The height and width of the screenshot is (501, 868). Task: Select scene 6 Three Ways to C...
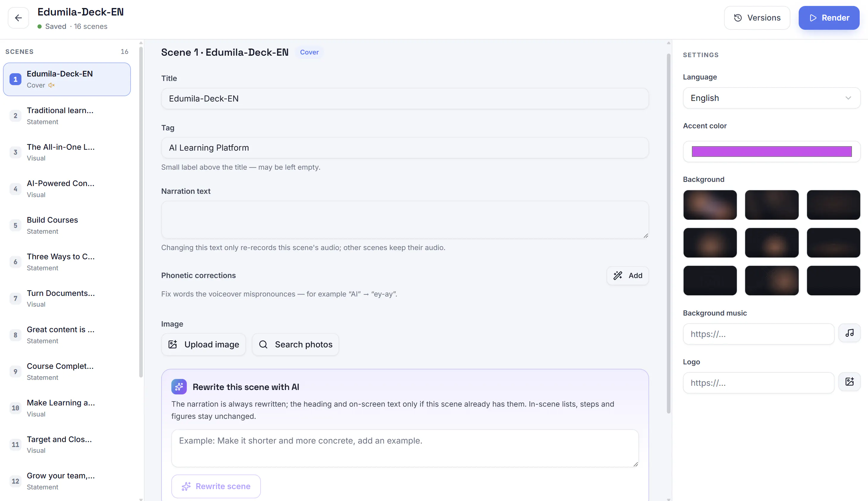tap(67, 262)
